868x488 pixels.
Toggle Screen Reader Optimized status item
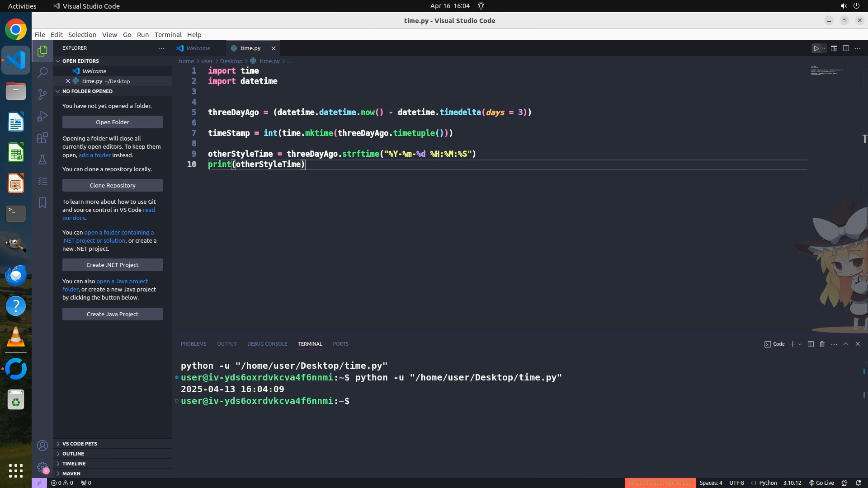(660, 483)
